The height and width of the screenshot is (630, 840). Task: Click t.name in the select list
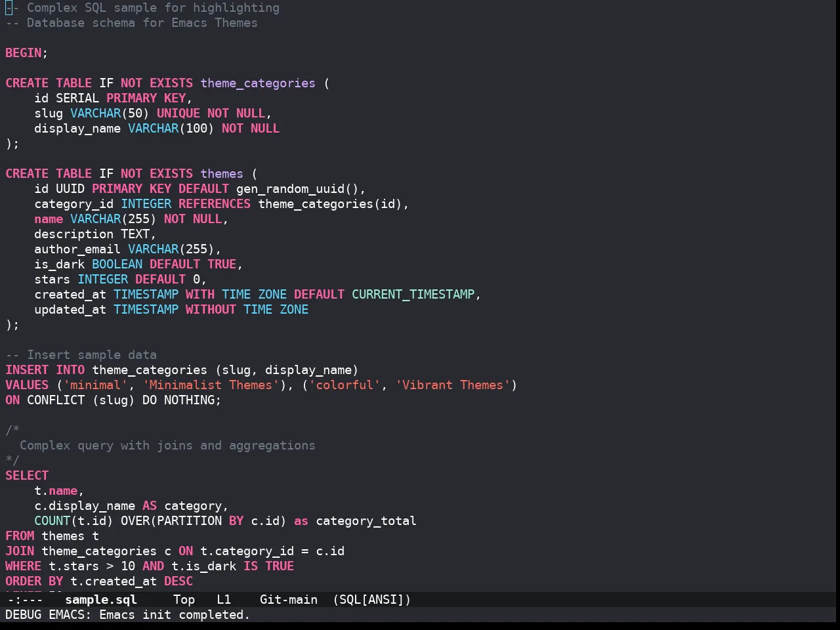(x=56, y=490)
